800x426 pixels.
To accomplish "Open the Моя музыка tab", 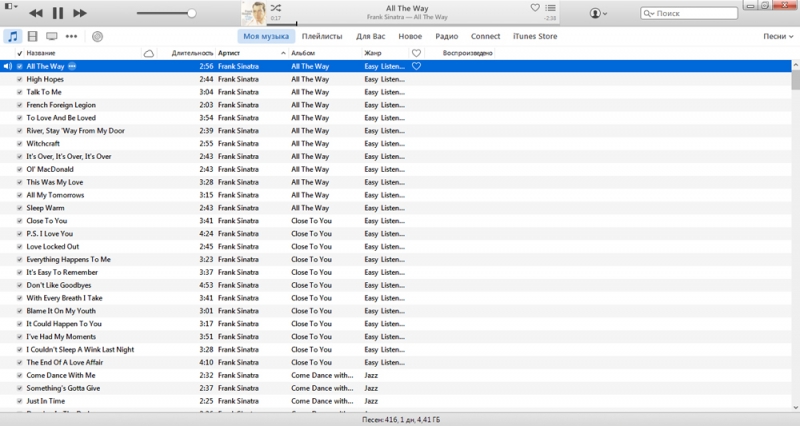I will click(266, 36).
